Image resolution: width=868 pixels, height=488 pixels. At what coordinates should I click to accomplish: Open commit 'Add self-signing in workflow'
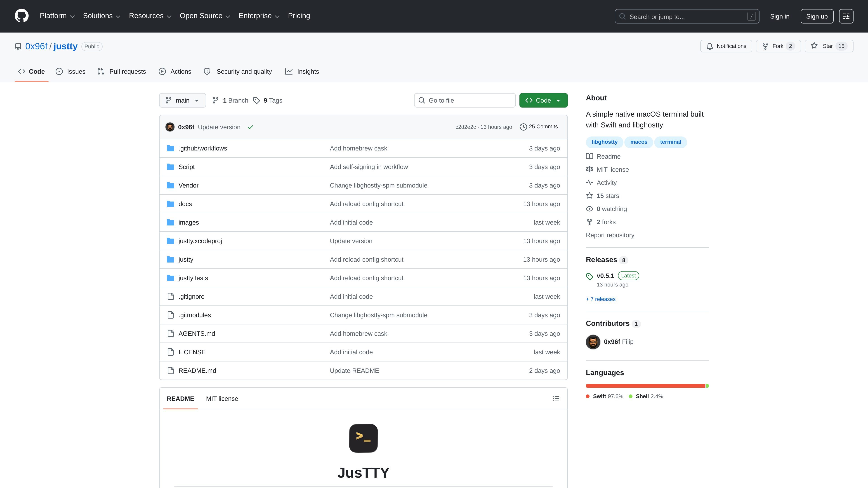pos(369,167)
